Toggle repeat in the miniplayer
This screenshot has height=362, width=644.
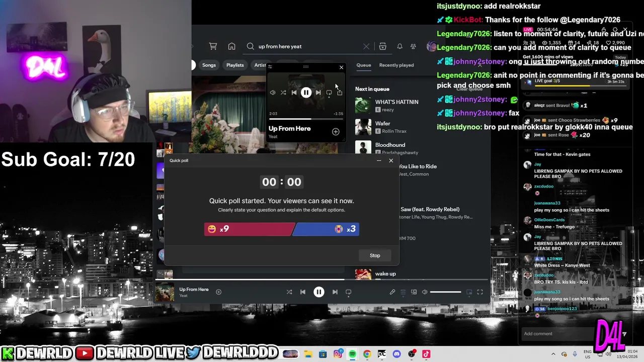[329, 93]
